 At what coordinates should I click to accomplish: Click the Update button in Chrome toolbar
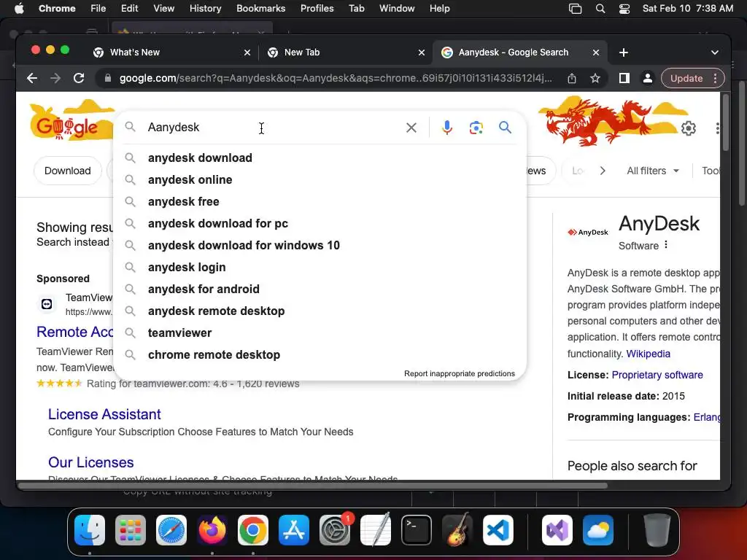pos(686,78)
